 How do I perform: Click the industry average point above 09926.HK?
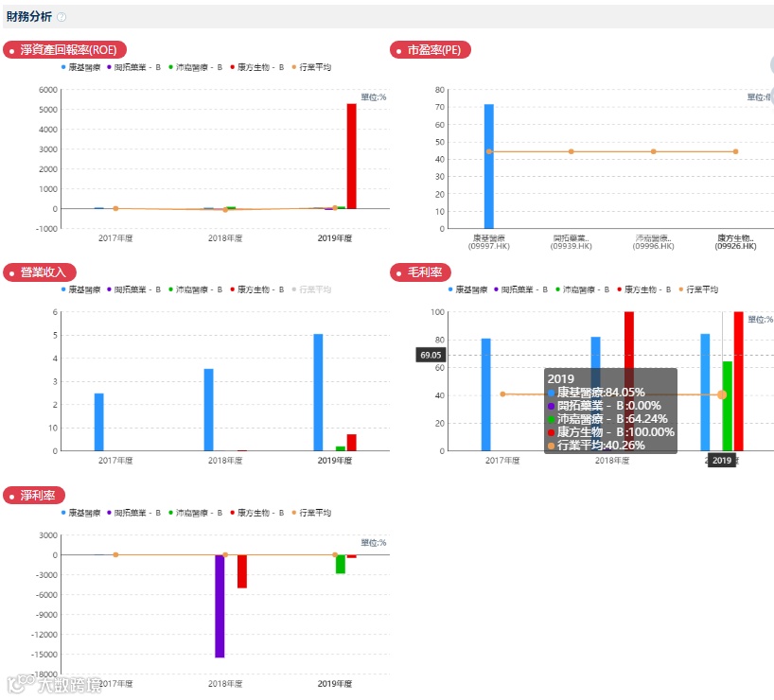(735, 152)
